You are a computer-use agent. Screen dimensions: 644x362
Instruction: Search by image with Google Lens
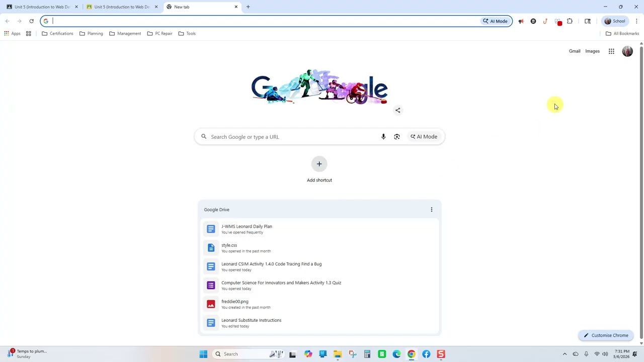pyautogui.click(x=397, y=137)
